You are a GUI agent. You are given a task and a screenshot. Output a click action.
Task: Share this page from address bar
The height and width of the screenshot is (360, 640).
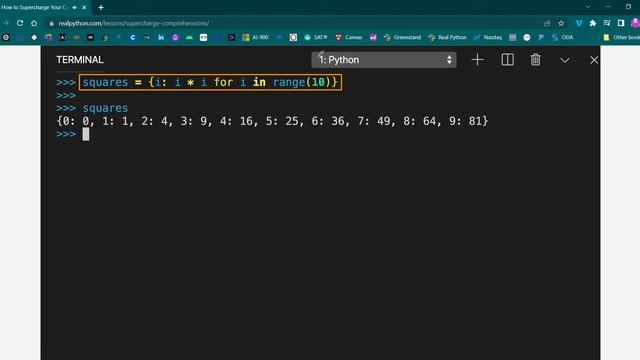(547, 23)
